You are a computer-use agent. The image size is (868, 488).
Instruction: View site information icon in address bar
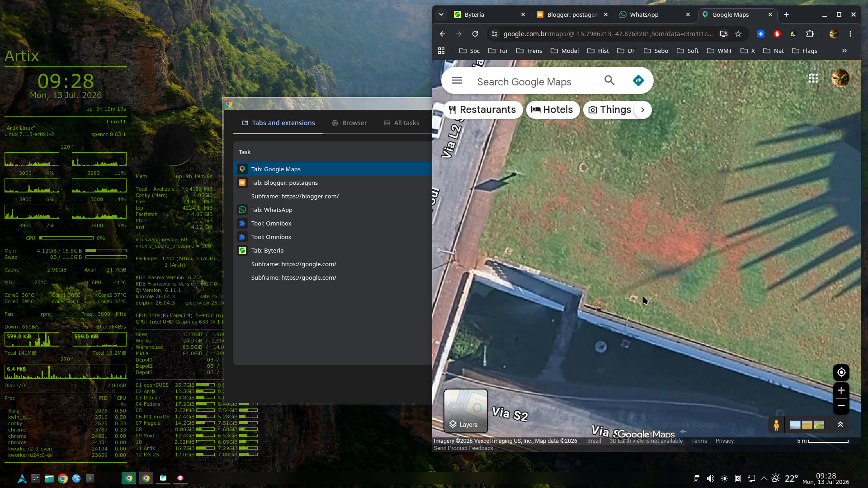click(x=495, y=34)
